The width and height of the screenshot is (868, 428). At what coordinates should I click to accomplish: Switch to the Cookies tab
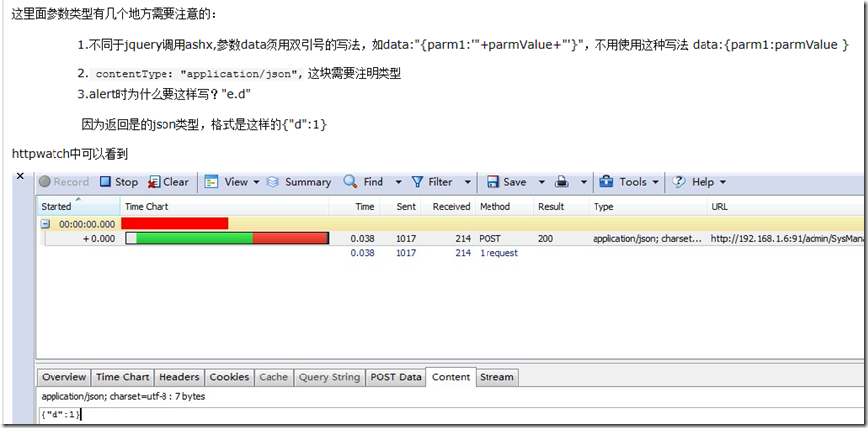229,377
